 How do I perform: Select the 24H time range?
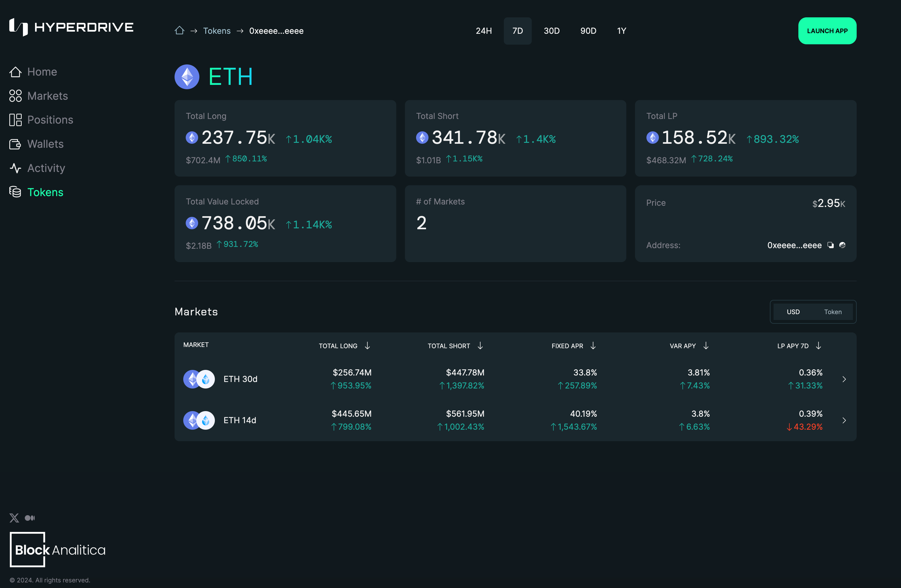pos(483,31)
